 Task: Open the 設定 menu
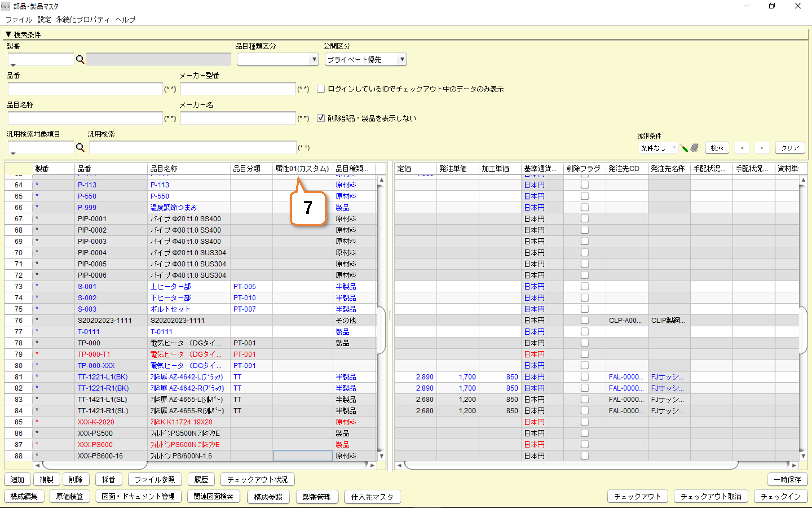[44, 19]
